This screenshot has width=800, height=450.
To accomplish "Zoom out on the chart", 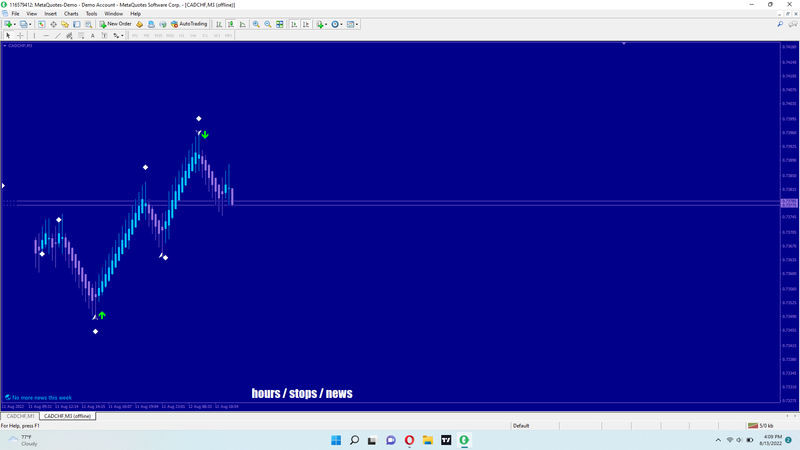I will point(268,24).
